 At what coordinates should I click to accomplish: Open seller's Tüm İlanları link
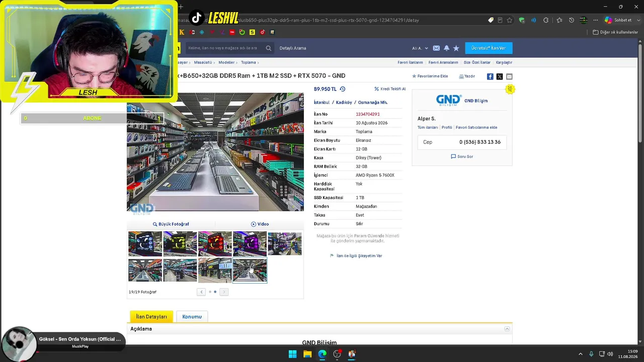[x=428, y=128]
